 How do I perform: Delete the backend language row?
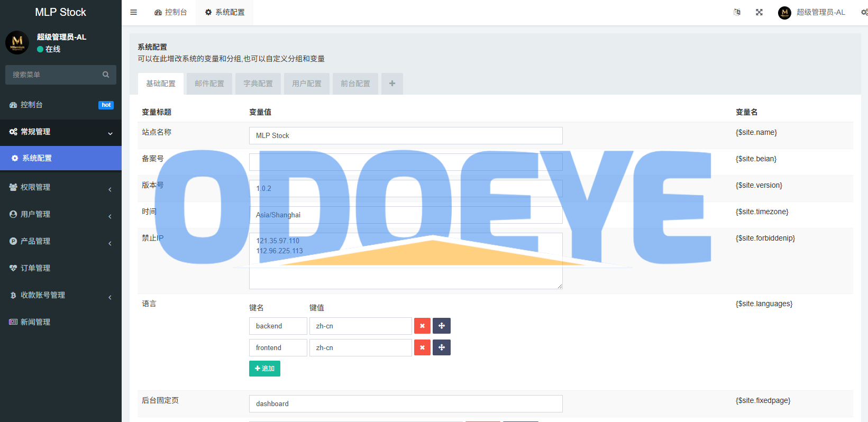point(422,326)
